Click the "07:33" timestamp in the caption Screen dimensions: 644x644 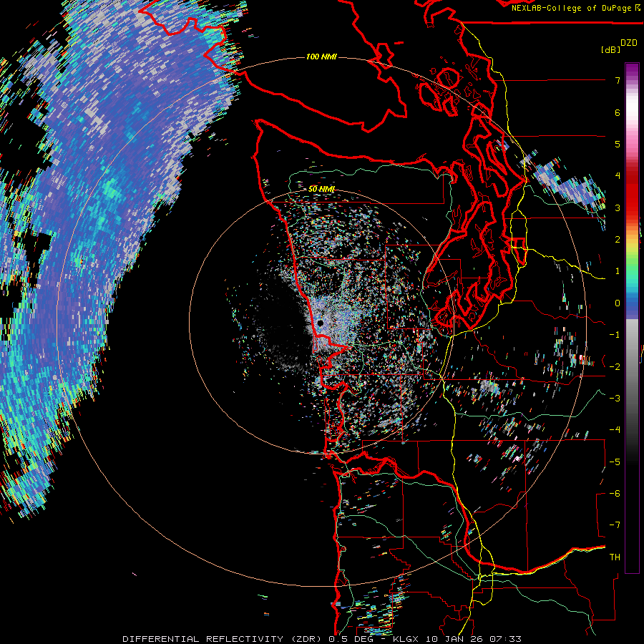pos(507,639)
